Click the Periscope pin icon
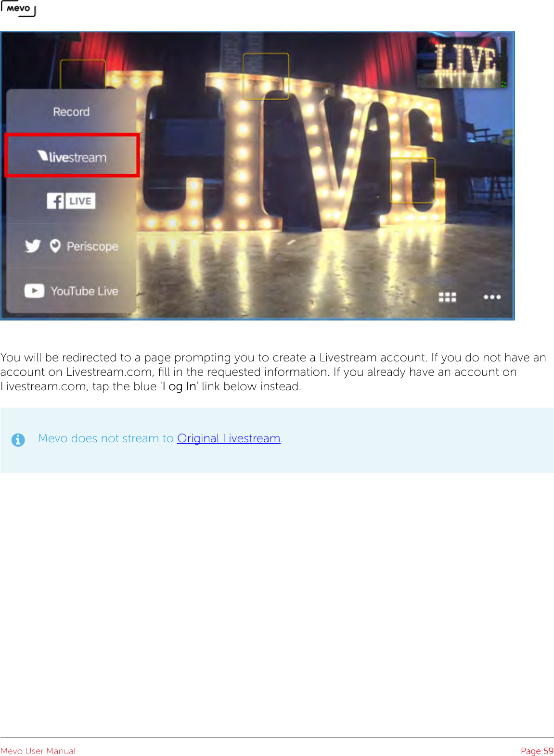 tap(55, 246)
